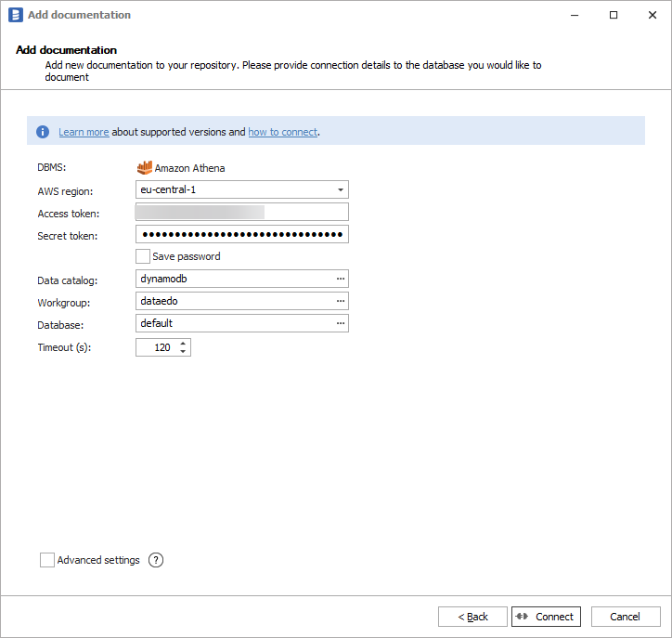The width and height of the screenshot is (672, 638).
Task: Go Back to previous step
Action: (x=472, y=617)
